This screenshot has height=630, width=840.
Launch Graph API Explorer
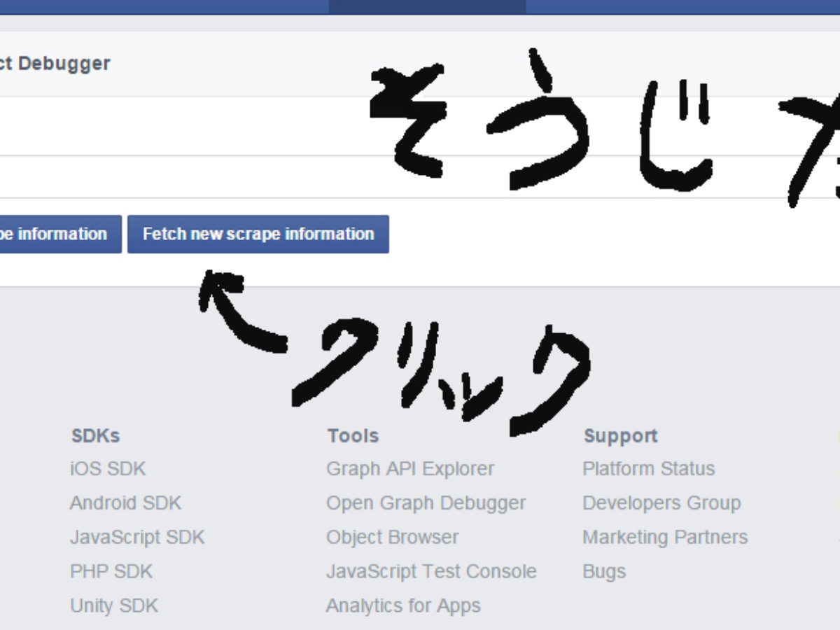click(410, 468)
